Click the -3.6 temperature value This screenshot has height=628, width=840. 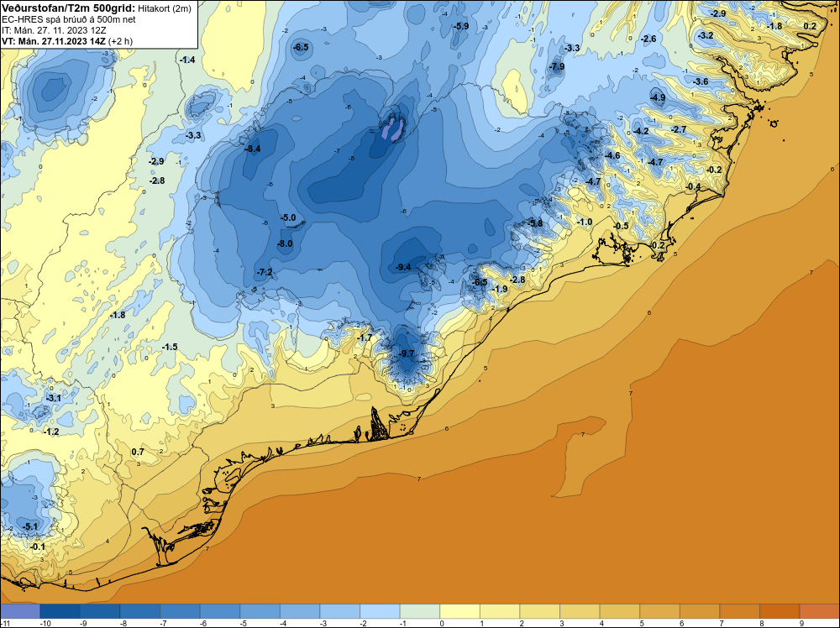click(701, 82)
